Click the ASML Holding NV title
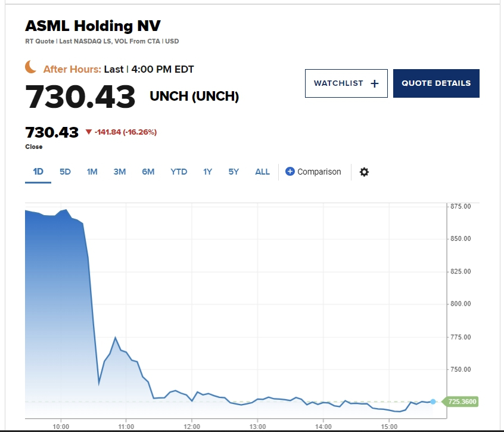Screen dimensions: 504x432 93,26
